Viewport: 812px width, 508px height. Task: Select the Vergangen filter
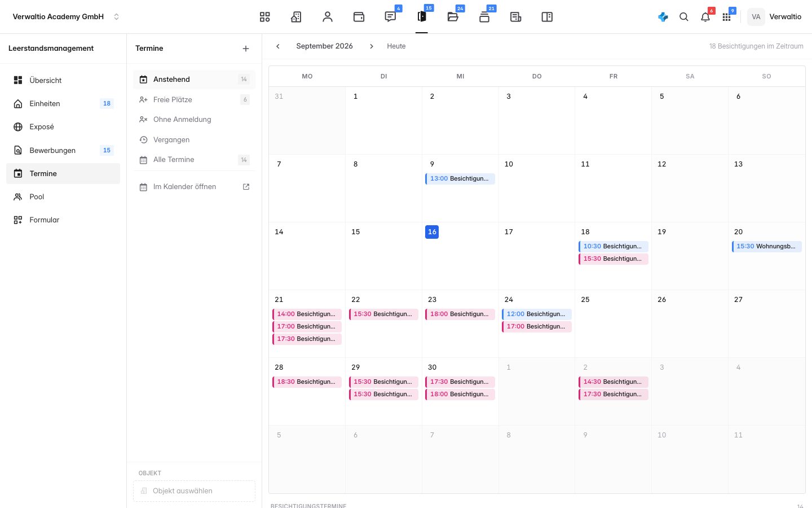coord(194,140)
